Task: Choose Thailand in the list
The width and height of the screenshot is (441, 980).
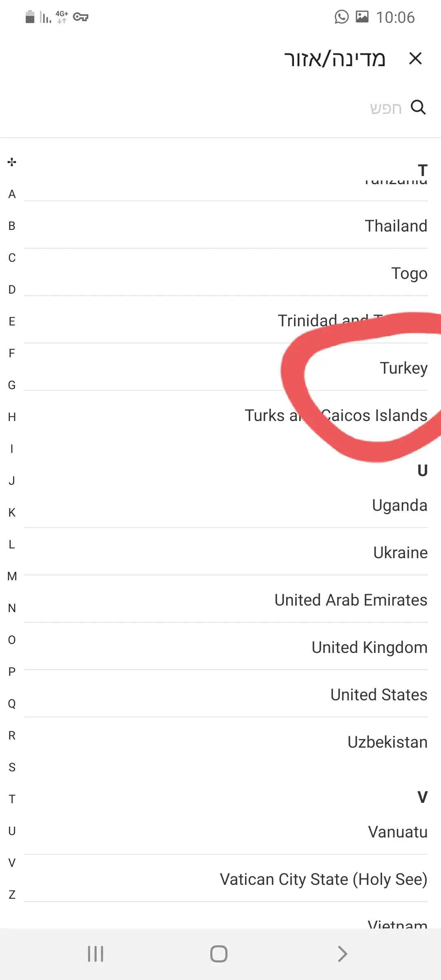Action: pyautogui.click(x=396, y=226)
